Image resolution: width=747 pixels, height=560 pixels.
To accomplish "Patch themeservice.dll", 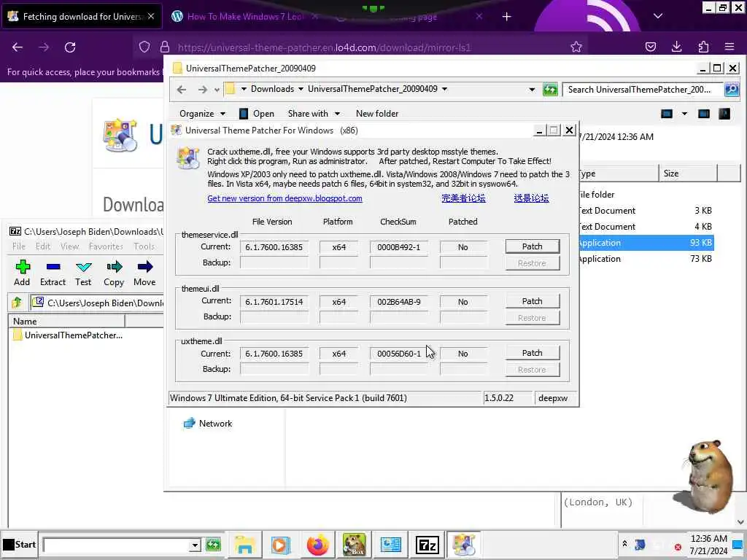I will pos(532,246).
